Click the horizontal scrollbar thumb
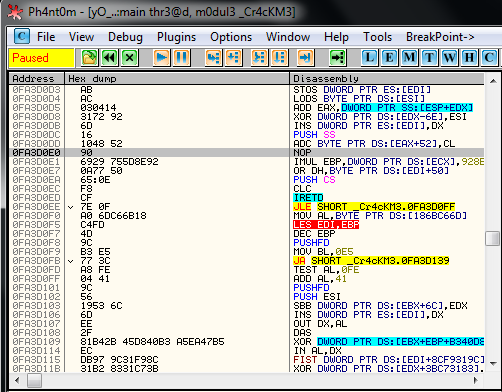 [x=34, y=380]
